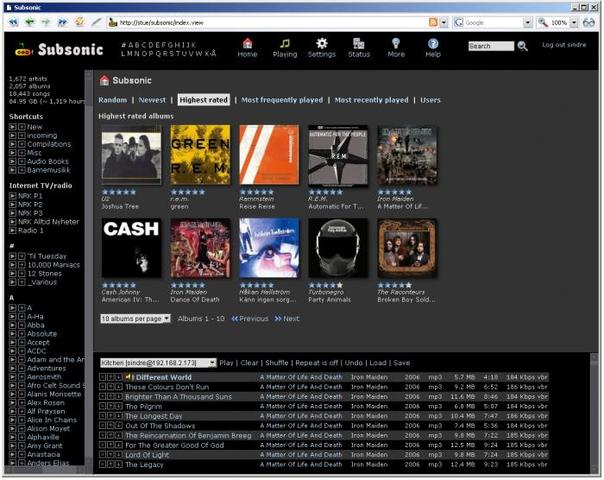Click the browser fast-forward arrow
The width and height of the screenshot is (604, 480).
click(x=62, y=22)
